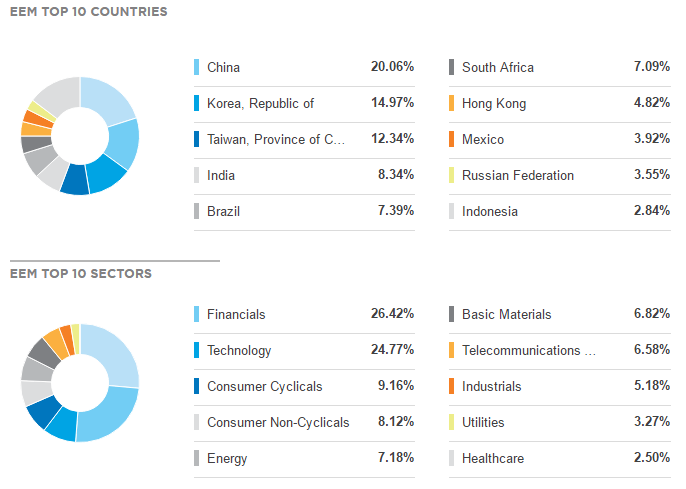Click the truncated Telecommunications sector label
This screenshot has height=489, width=686.
tap(528, 350)
